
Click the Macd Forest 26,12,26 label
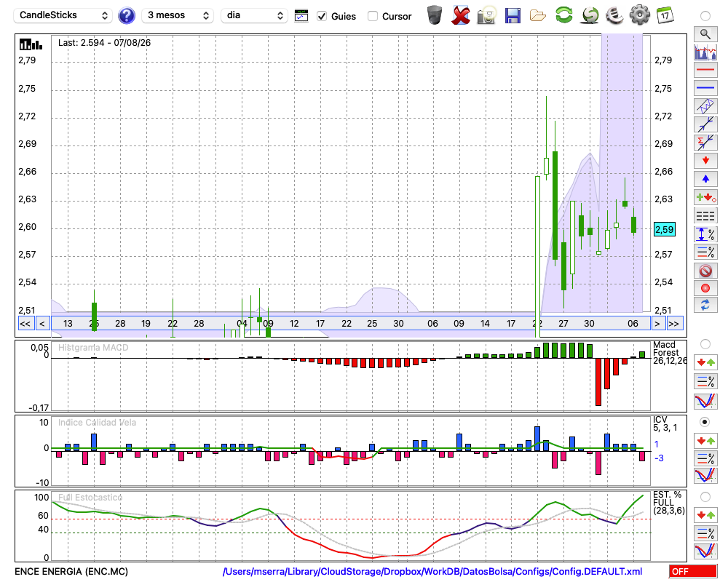670,353
